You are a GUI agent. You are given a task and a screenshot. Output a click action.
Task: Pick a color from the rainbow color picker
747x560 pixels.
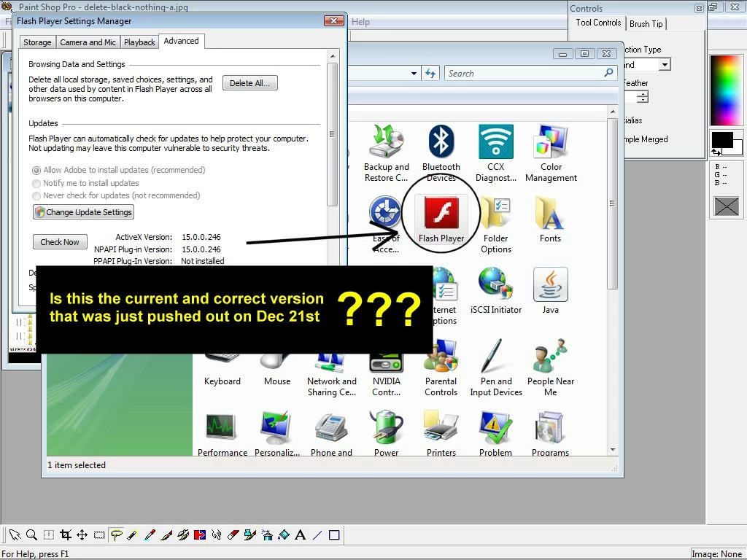tap(726, 90)
